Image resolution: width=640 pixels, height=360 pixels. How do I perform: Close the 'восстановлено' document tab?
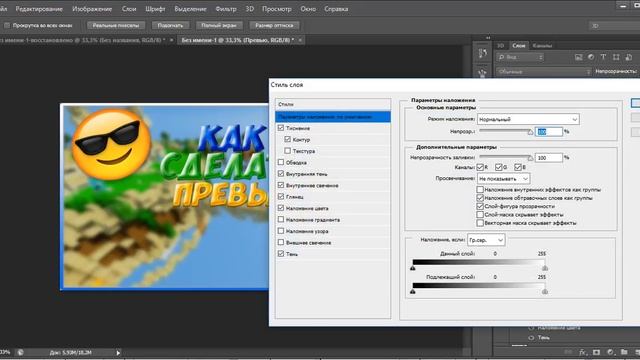click(171, 40)
